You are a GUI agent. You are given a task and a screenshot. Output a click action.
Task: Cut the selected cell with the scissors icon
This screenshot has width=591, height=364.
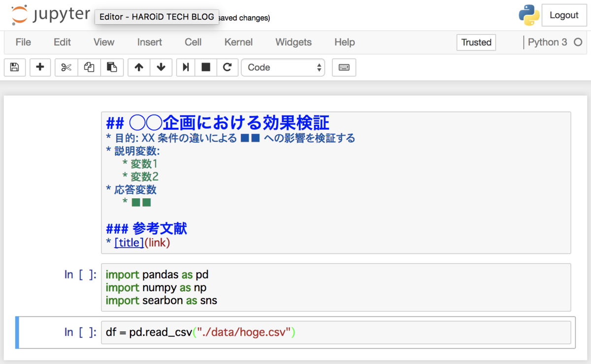point(66,67)
